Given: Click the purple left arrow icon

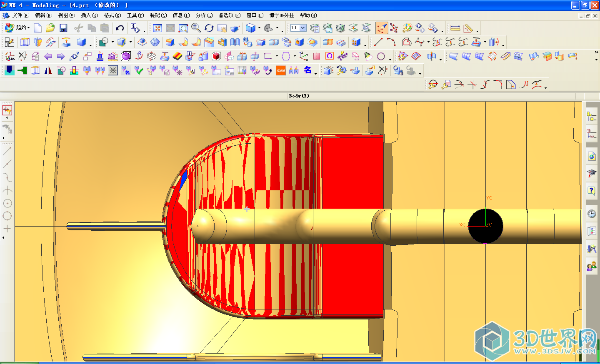Looking at the screenshot, I should point(48,56).
